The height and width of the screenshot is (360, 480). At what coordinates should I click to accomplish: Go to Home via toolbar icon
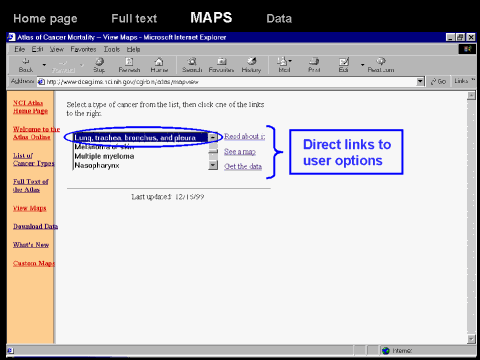[x=159, y=65]
